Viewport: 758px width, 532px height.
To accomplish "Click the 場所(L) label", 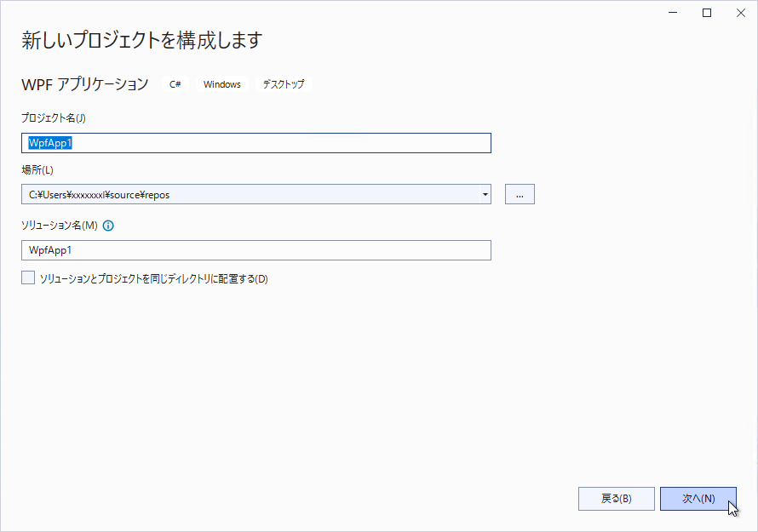I will click(x=37, y=170).
